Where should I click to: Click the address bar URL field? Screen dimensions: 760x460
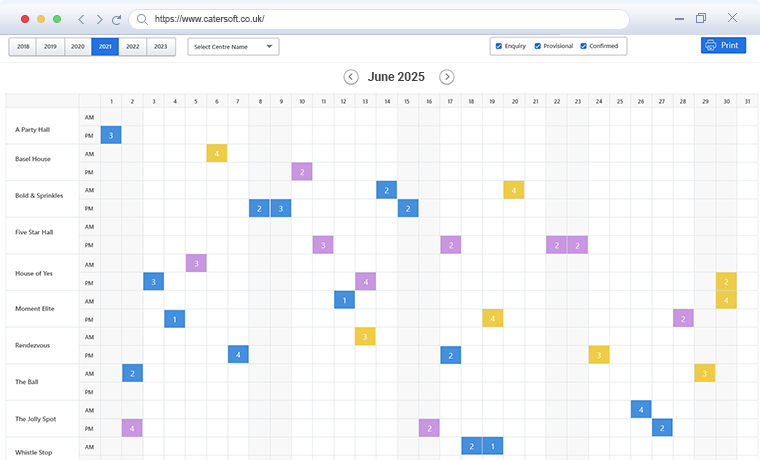(x=380, y=19)
